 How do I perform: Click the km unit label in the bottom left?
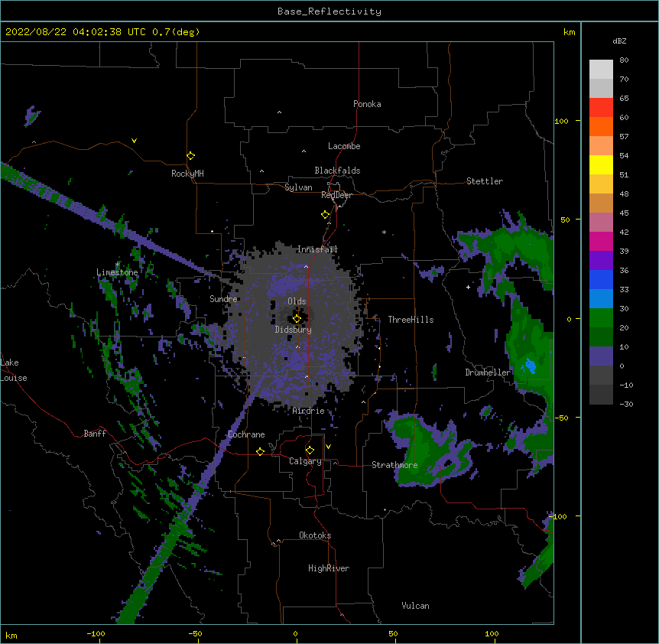(x=11, y=635)
